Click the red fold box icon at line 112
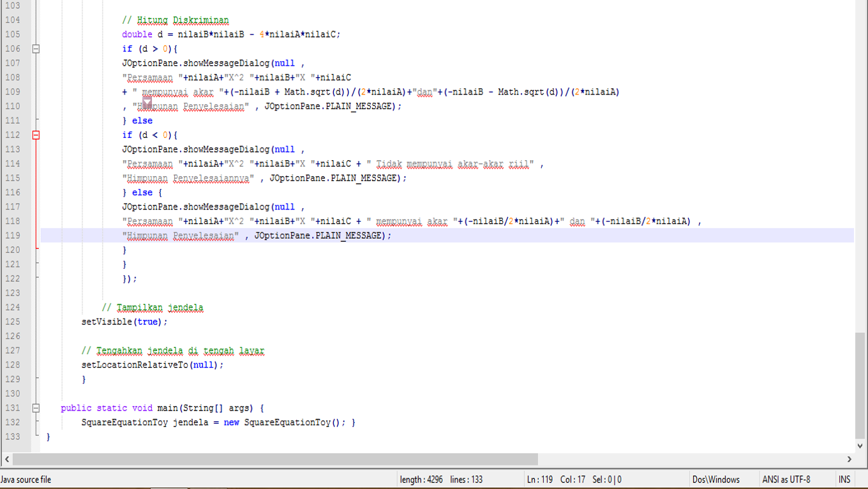Screen dimensions: 868x489 [36, 135]
